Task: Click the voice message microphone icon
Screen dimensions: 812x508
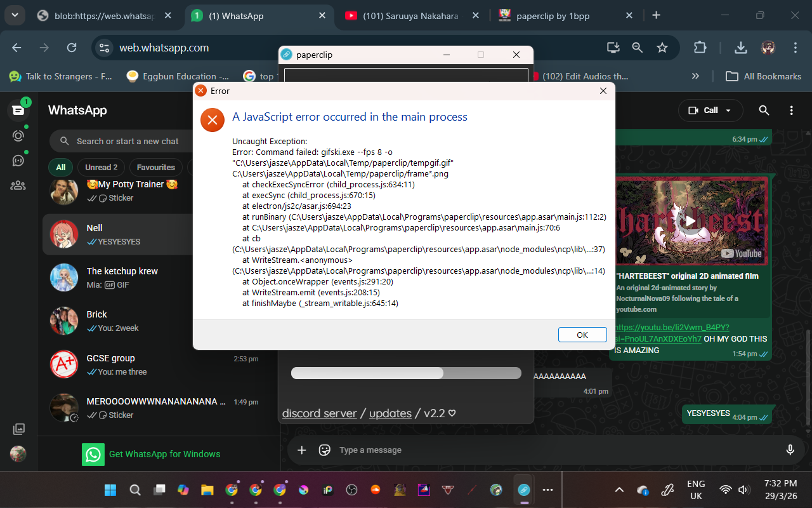Action: 790,450
